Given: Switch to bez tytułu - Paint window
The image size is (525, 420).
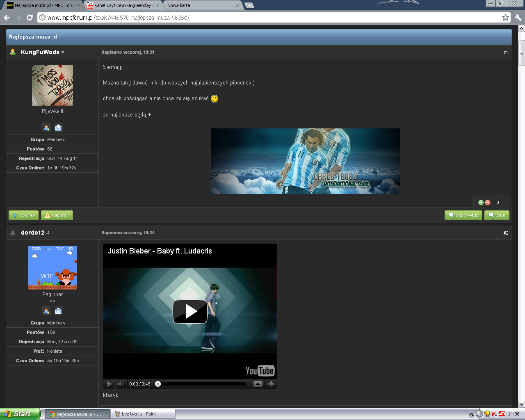Looking at the screenshot, I should (x=143, y=414).
